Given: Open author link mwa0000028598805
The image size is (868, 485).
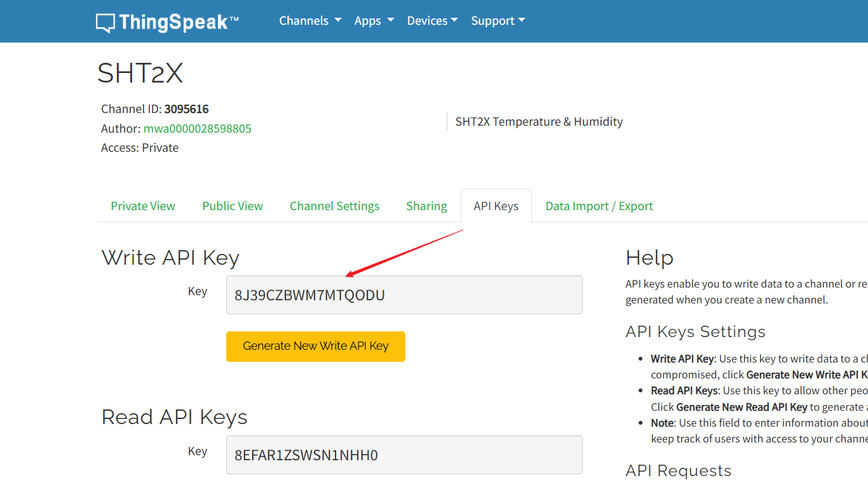Looking at the screenshot, I should tap(198, 129).
